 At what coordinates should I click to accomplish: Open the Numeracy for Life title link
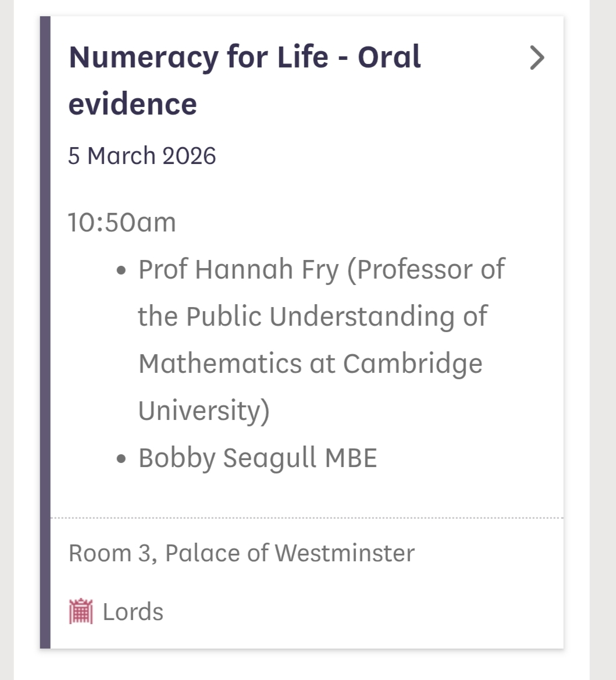coord(244,57)
